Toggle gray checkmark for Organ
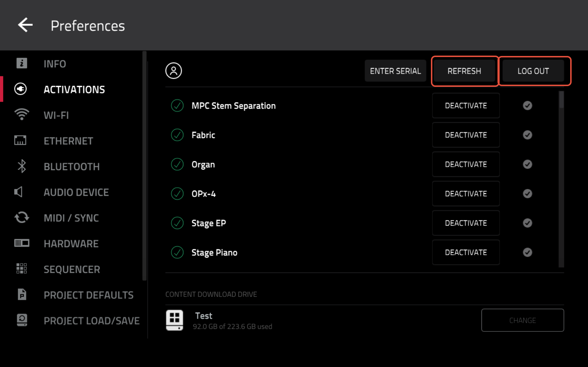 (527, 164)
